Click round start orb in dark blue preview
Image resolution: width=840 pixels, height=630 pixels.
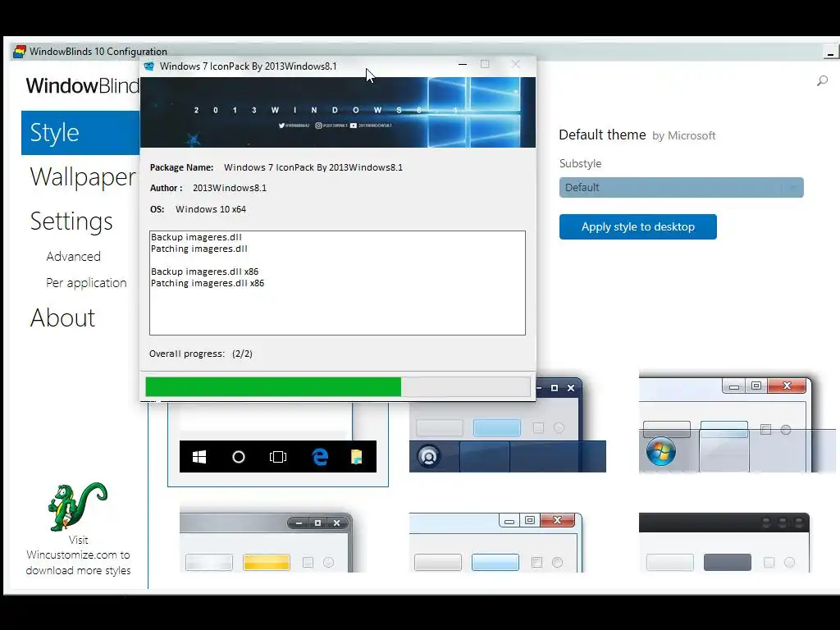pyautogui.click(x=428, y=457)
